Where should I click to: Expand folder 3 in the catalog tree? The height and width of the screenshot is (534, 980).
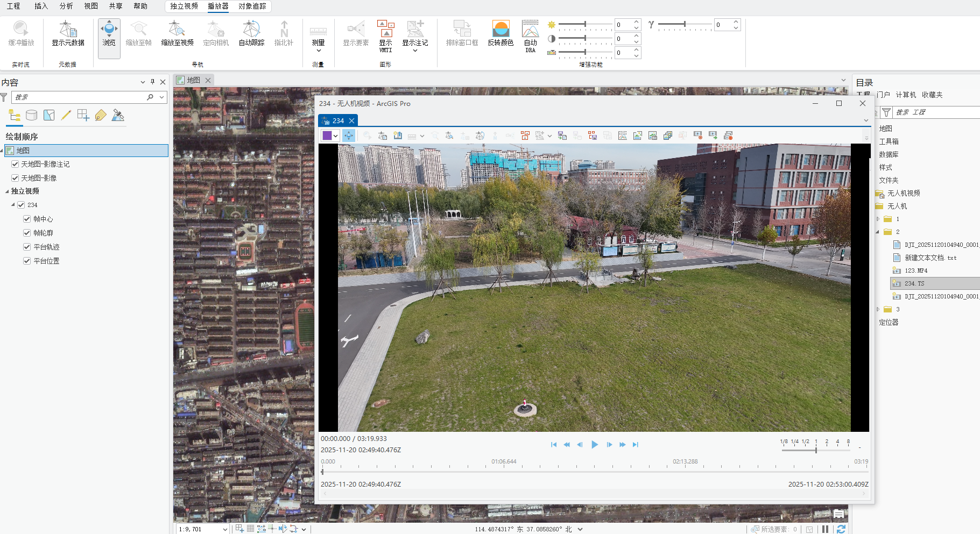click(878, 309)
